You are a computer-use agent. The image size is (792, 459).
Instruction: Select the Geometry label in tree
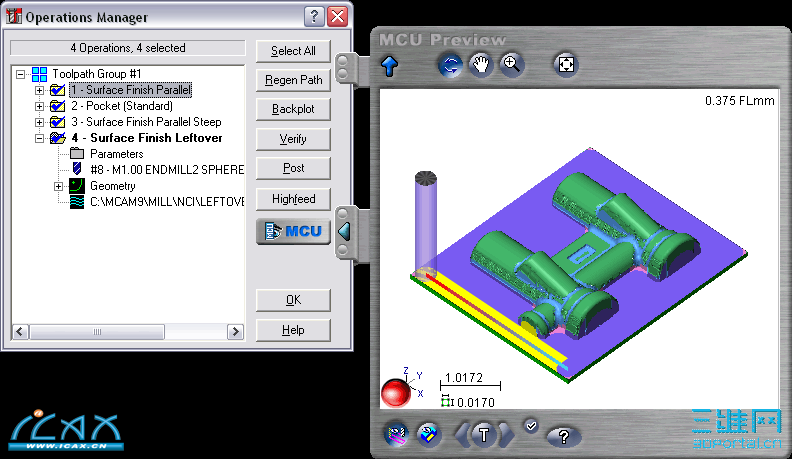pos(113,186)
